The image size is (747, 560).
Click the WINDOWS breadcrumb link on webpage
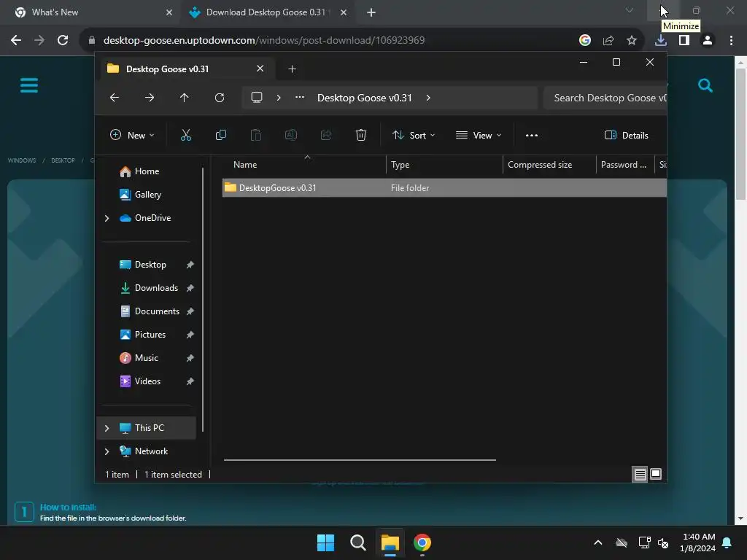pyautogui.click(x=22, y=160)
